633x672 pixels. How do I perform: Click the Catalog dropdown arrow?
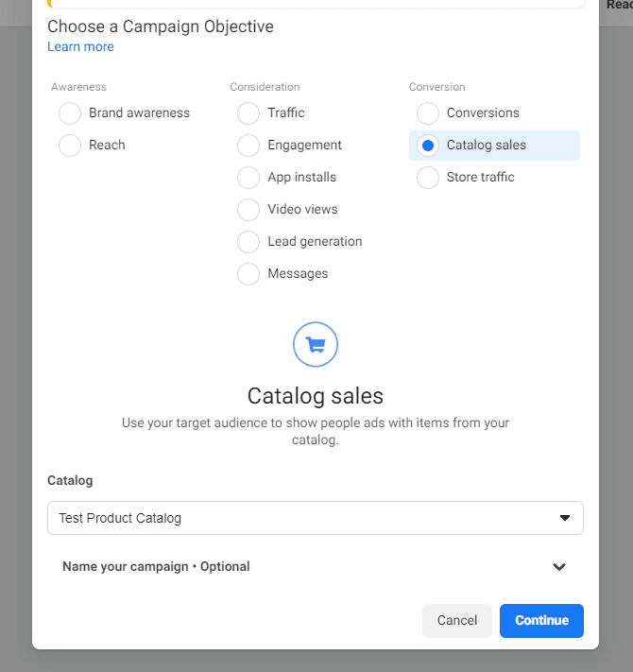(x=565, y=518)
